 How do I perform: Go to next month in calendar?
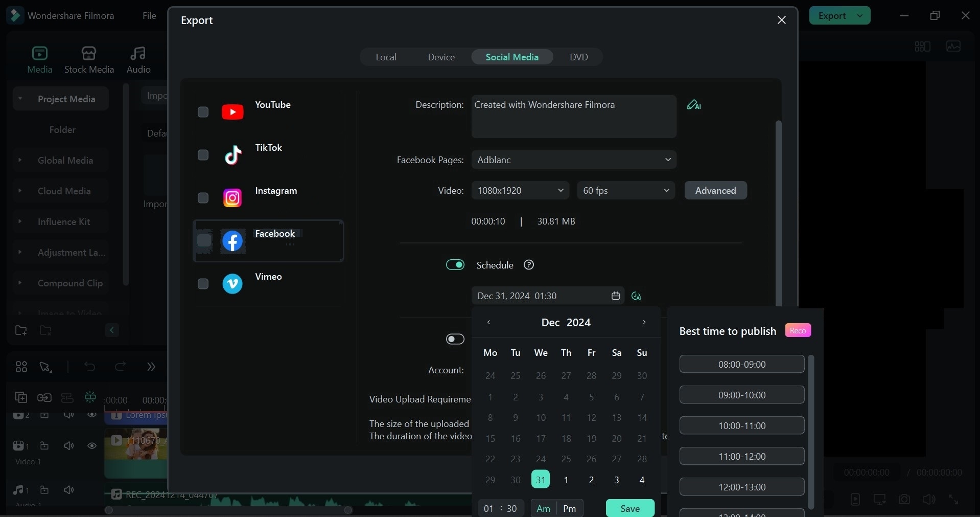[644, 322]
